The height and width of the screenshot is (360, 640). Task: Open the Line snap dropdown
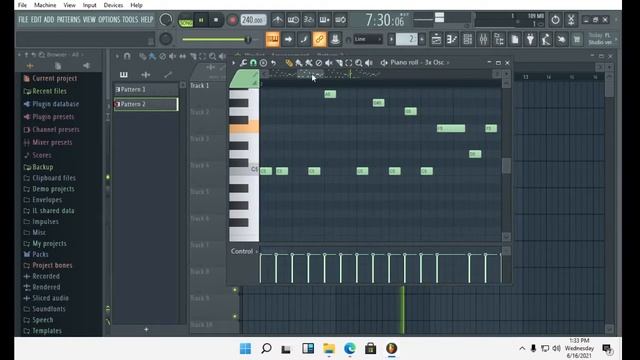point(368,39)
